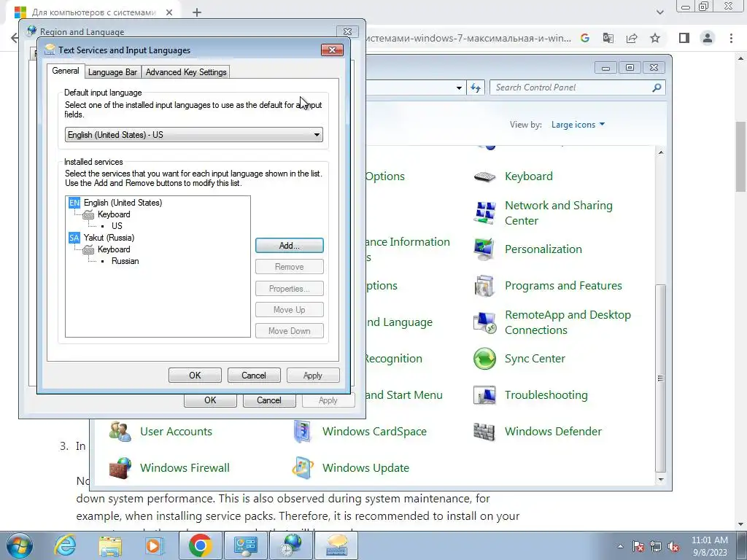Open Chrome side panel icon
The height and width of the screenshot is (560, 747).
click(x=684, y=38)
